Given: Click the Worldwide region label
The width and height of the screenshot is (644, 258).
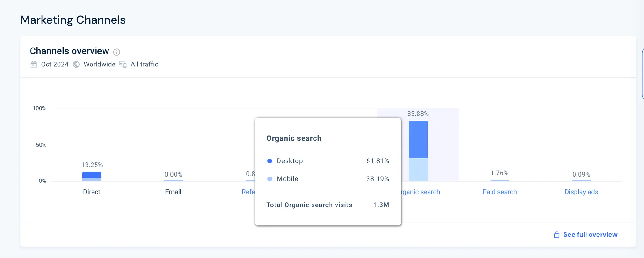Looking at the screenshot, I should 99,64.
